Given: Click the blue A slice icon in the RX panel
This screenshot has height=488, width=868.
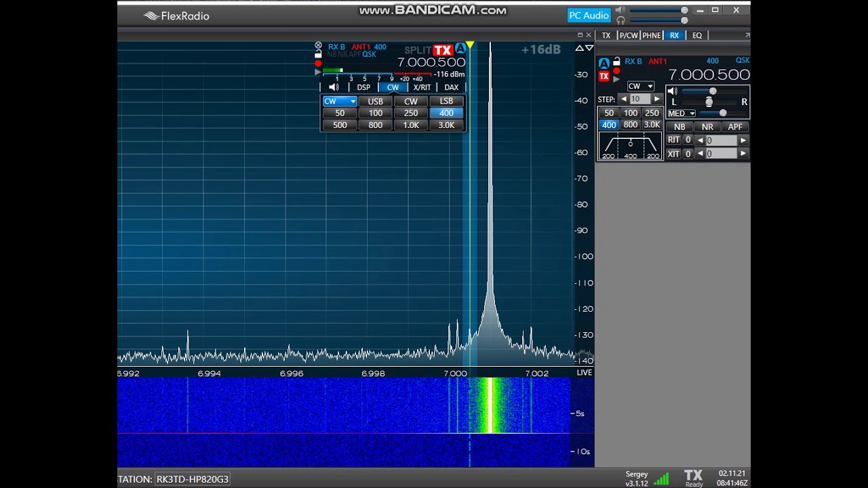Looking at the screenshot, I should coord(604,63).
